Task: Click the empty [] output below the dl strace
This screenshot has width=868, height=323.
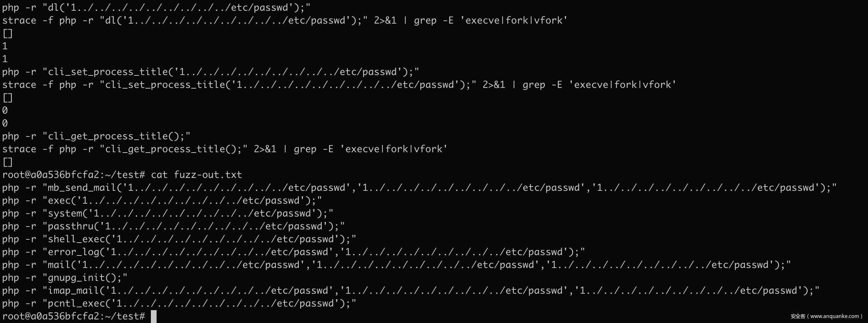Action: coord(8,34)
